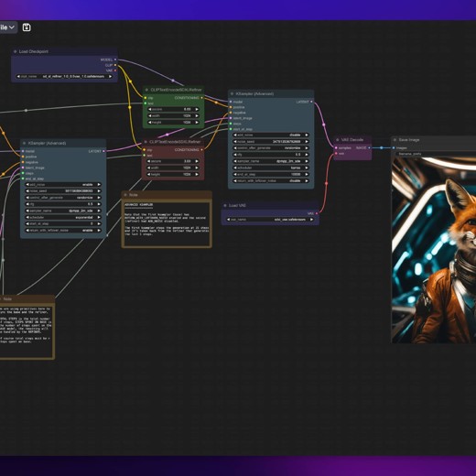Click the MODEL output socket on Load Checkpoint

coord(115,59)
